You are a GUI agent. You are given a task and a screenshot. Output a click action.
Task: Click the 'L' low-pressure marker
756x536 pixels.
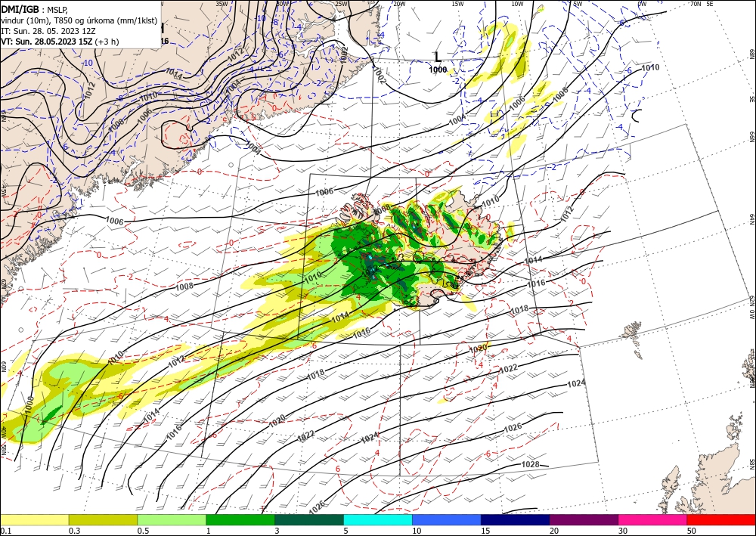point(438,57)
